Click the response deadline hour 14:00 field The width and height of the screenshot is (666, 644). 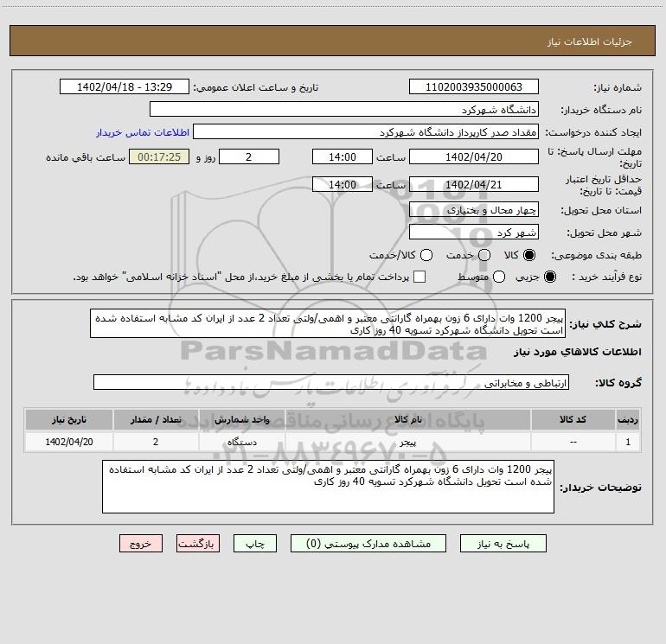coord(343,156)
